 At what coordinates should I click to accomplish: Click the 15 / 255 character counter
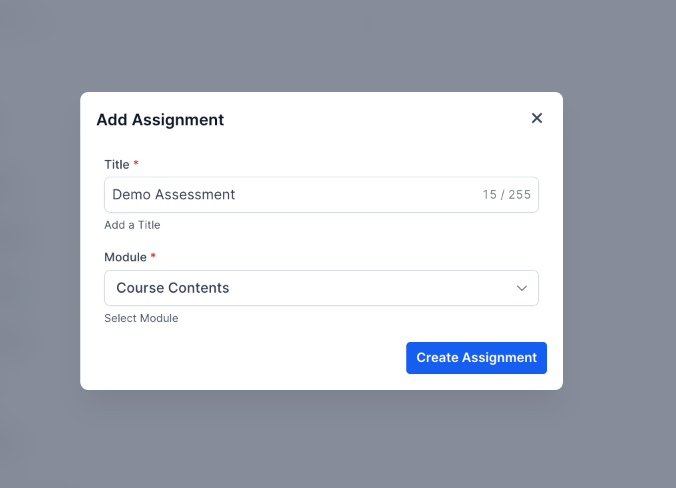[506, 195]
